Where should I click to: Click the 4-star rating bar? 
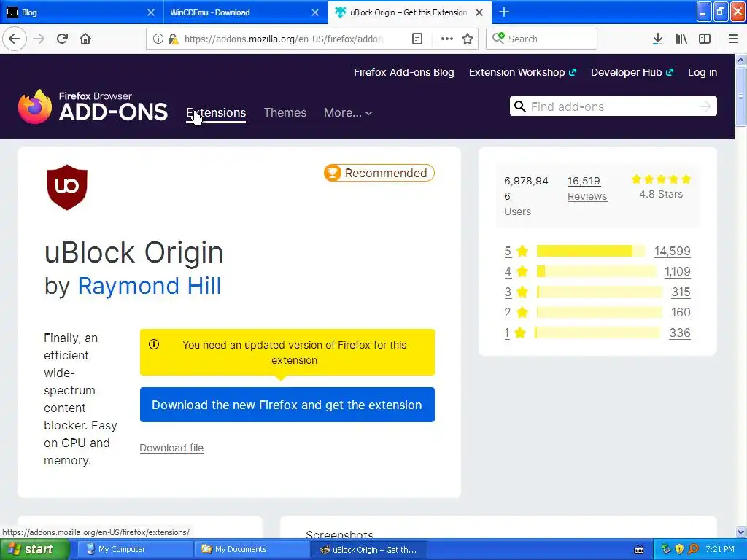(596, 271)
